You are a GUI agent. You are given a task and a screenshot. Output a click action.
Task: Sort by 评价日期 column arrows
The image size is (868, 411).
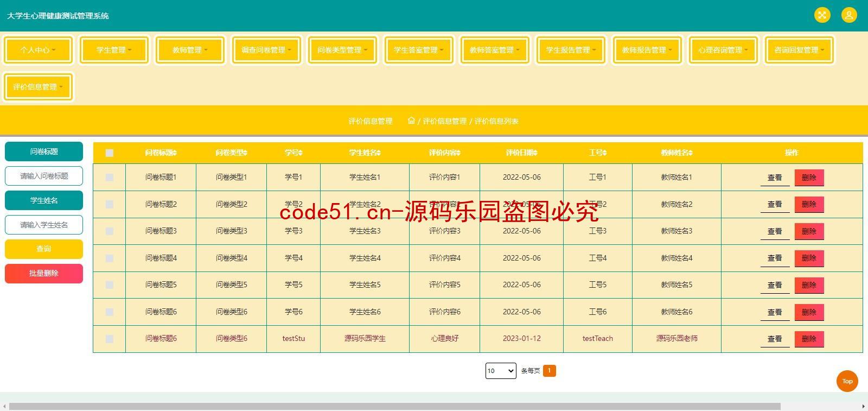(535, 153)
